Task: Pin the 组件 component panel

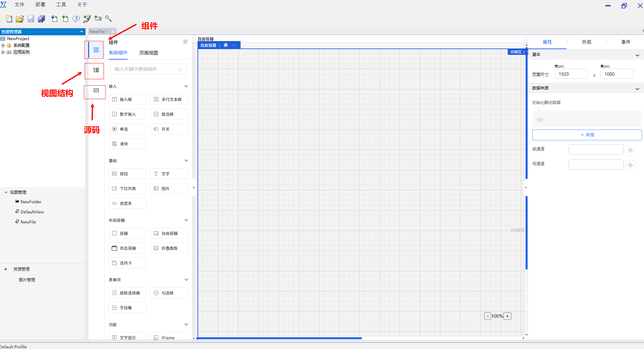Action: pyautogui.click(x=185, y=42)
